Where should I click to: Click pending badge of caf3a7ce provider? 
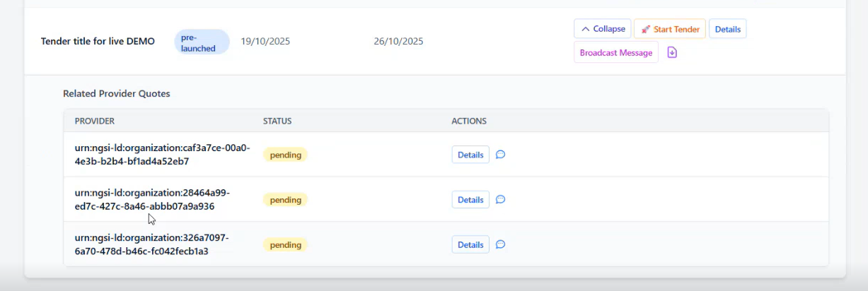[x=285, y=155]
